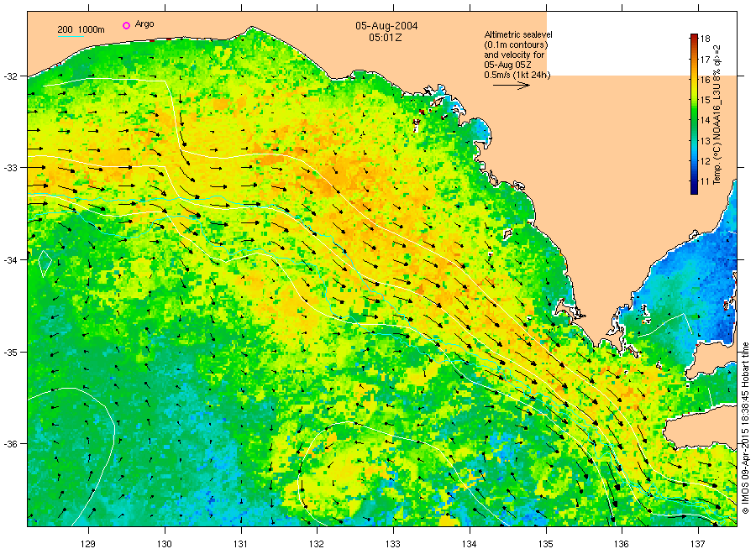Click the 18 value on color bar
This screenshot has width=756, height=554.
705,39
